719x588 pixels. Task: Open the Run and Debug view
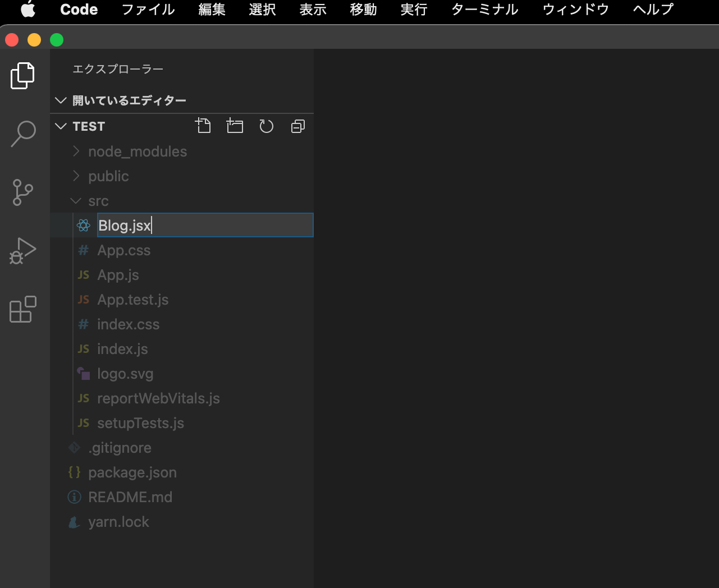pyautogui.click(x=22, y=251)
